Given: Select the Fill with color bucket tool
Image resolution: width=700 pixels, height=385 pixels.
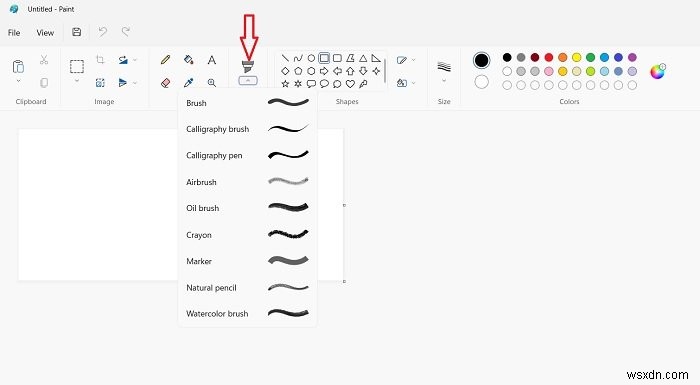Looking at the screenshot, I should [x=189, y=59].
